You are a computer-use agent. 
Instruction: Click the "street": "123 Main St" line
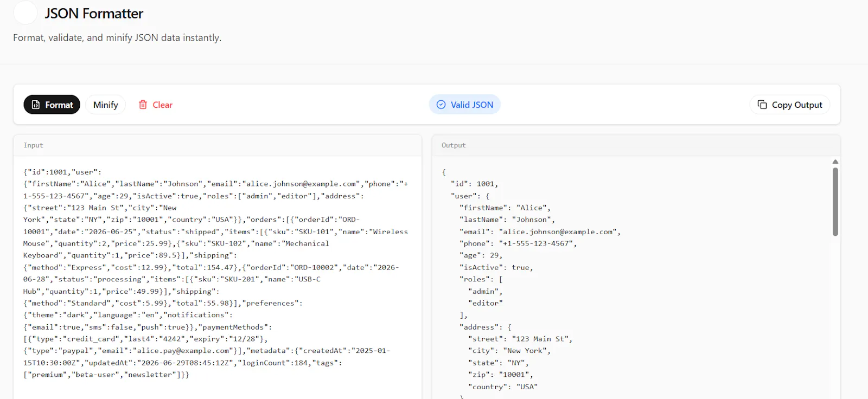tap(520, 339)
